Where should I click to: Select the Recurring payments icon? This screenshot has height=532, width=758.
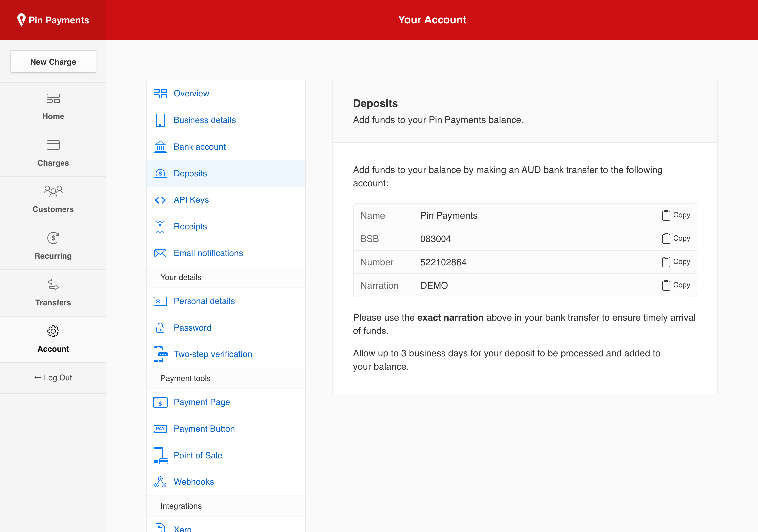pyautogui.click(x=53, y=238)
